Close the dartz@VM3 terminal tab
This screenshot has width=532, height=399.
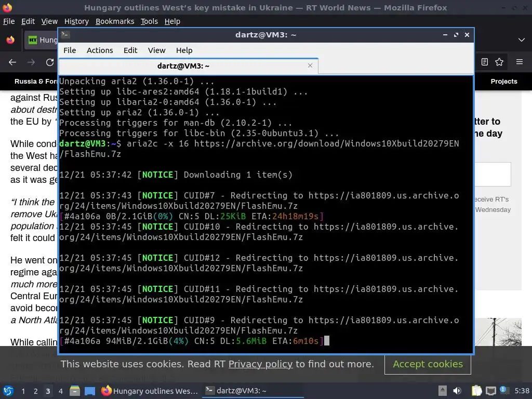click(x=310, y=65)
